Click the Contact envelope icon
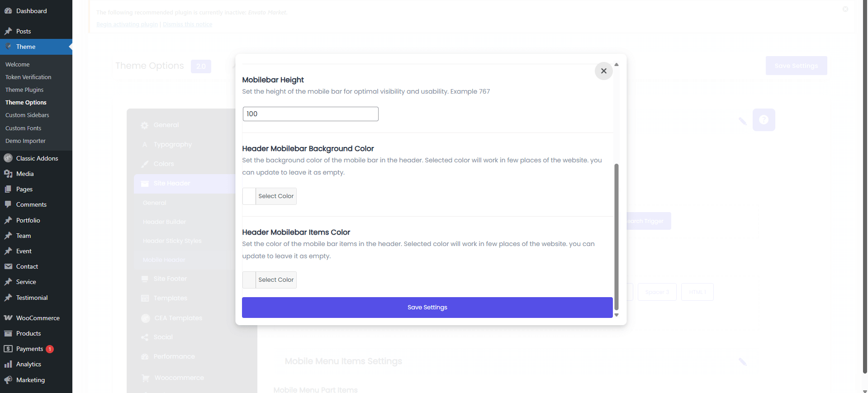The image size is (868, 393). [8, 266]
